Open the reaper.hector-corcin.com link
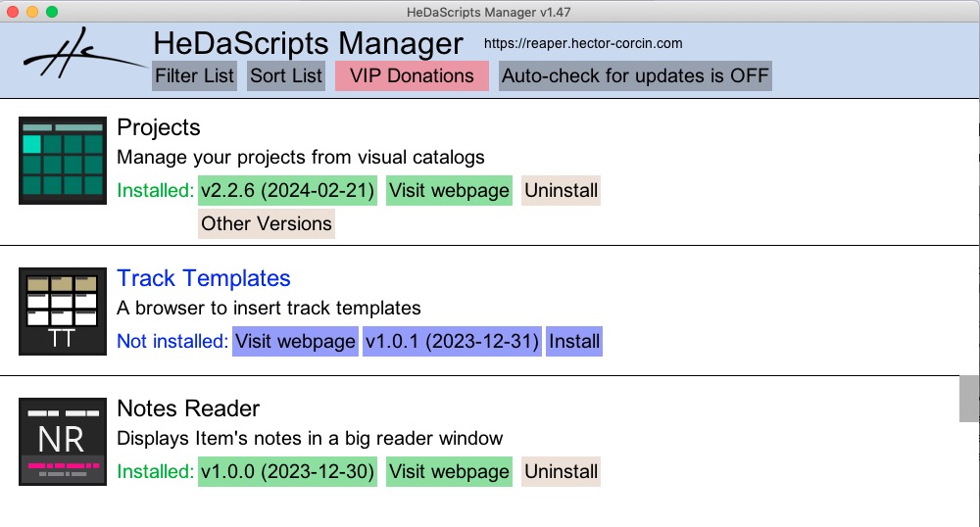980x527 pixels. pos(583,43)
